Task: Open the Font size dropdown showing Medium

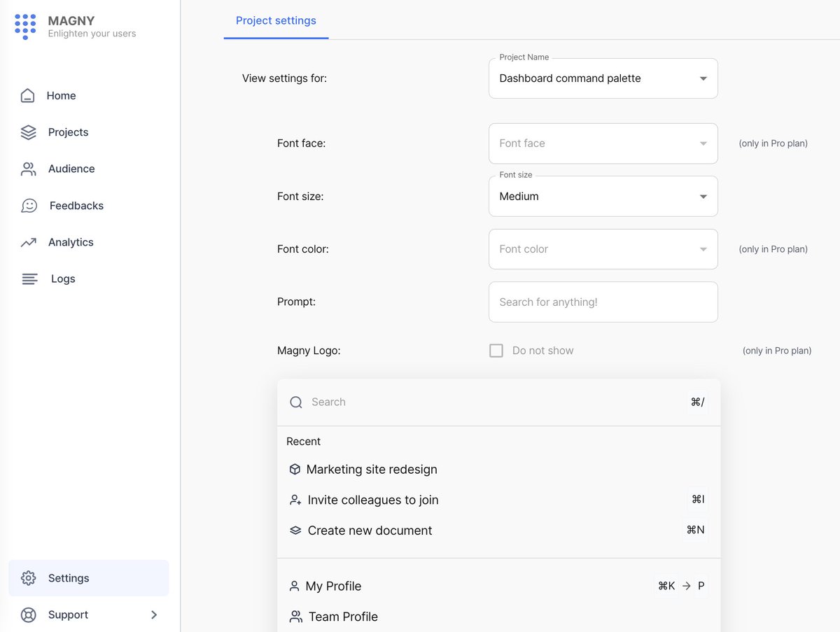Action: 603,197
